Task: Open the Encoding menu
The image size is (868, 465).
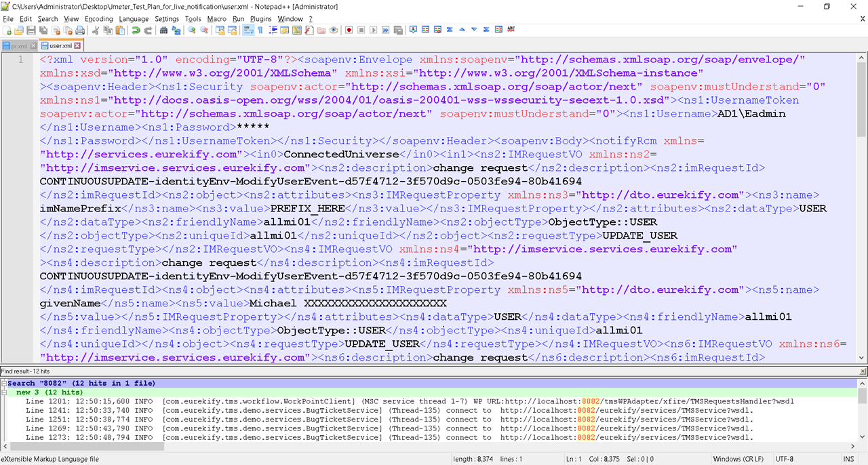Action: [x=99, y=19]
